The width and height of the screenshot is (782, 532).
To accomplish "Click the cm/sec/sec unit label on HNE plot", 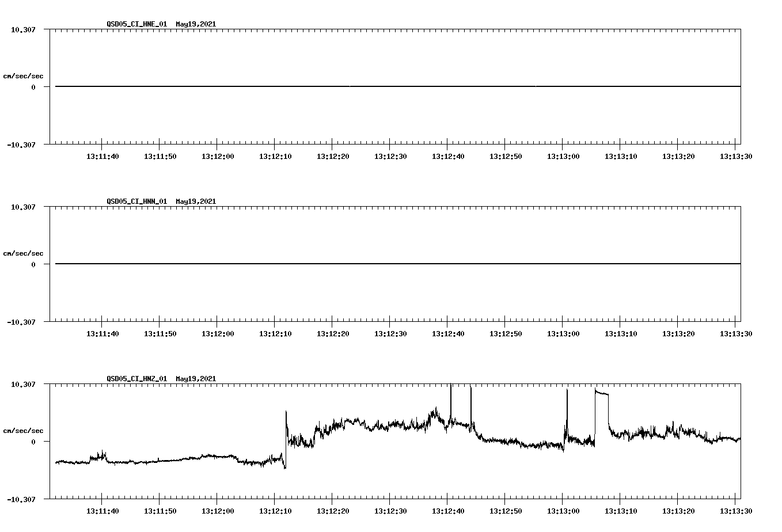I will pos(24,75).
